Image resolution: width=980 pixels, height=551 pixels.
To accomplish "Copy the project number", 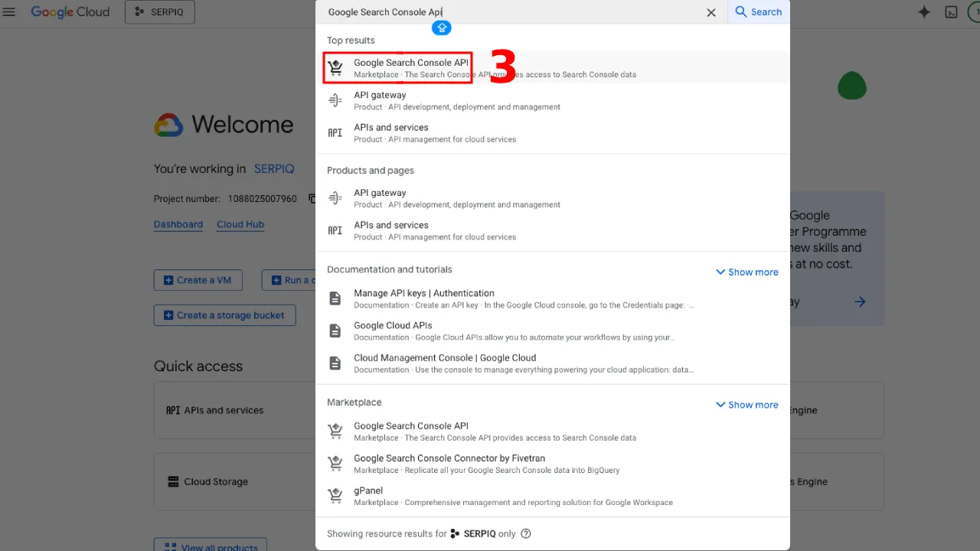I will pyautogui.click(x=312, y=199).
